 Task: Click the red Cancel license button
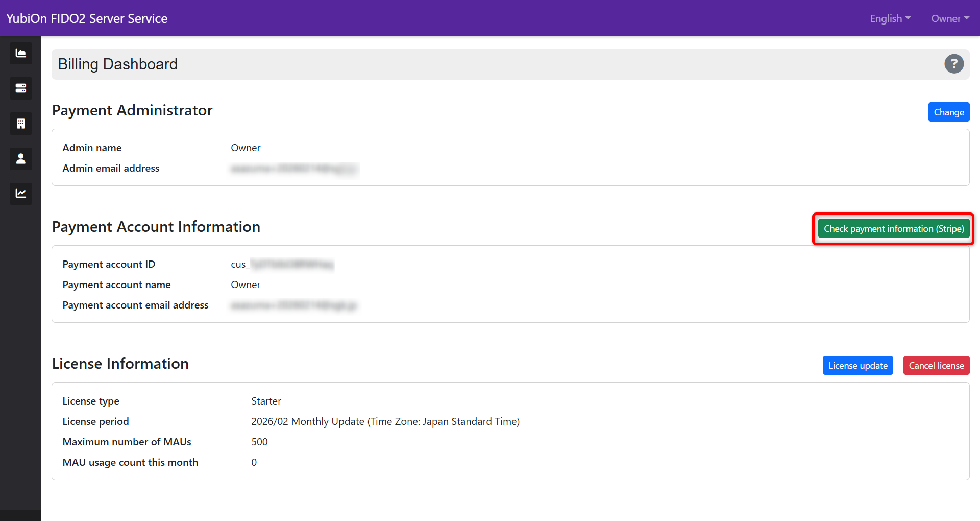[x=936, y=366]
